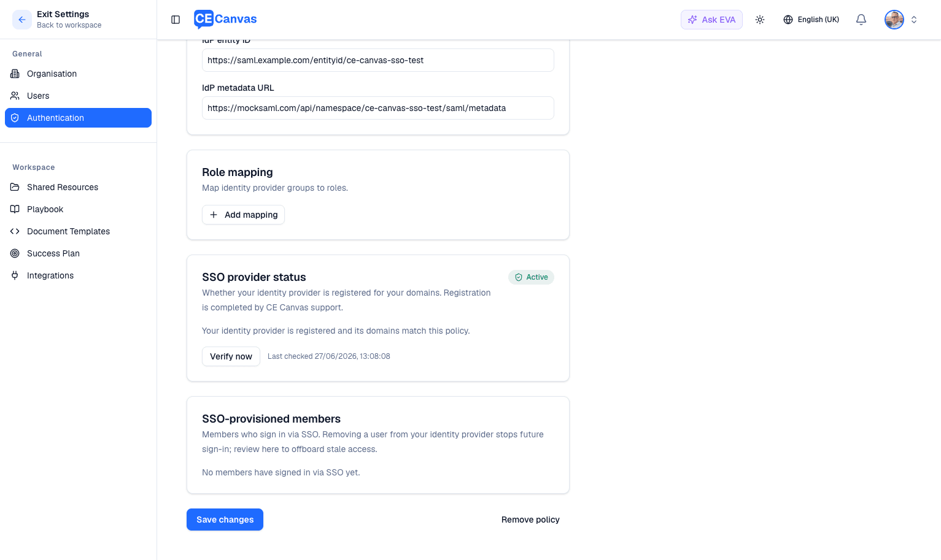
Task: Open the English (UK) language selector
Action: 811,20
